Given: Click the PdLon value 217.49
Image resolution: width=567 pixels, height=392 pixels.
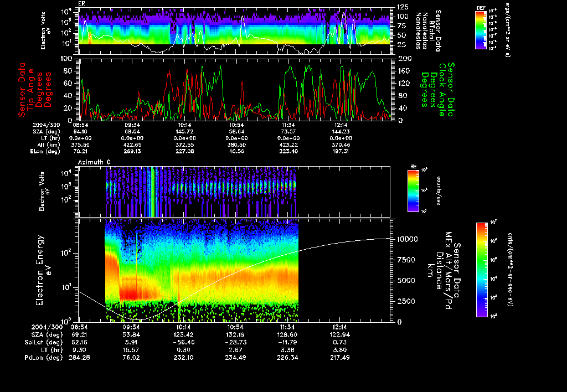Looking at the screenshot, I should [x=340, y=358].
